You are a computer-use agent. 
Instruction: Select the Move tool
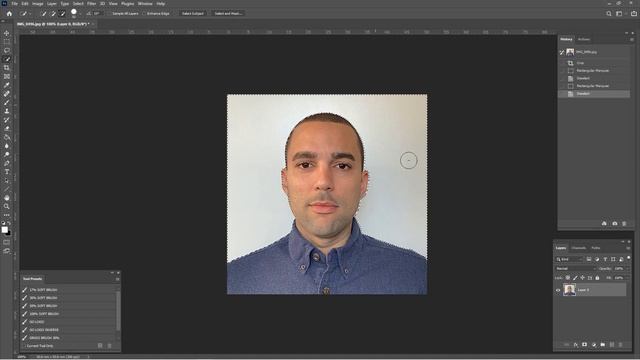point(7,33)
